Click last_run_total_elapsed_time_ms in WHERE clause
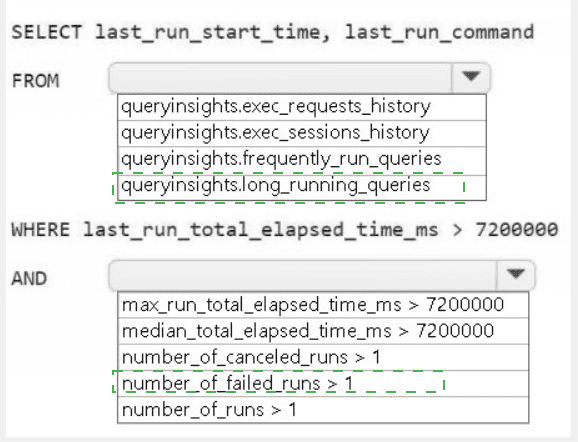 point(261,230)
